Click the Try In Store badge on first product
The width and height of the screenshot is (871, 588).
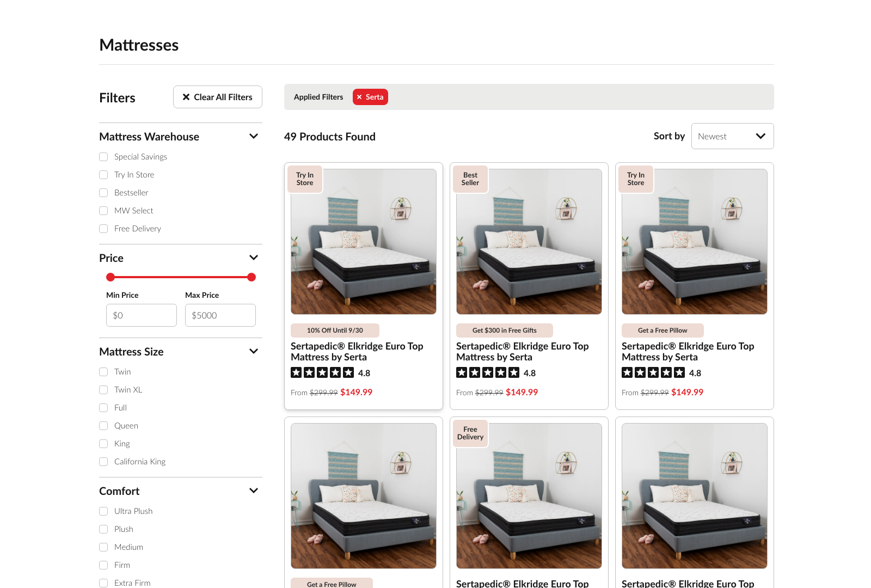point(305,179)
